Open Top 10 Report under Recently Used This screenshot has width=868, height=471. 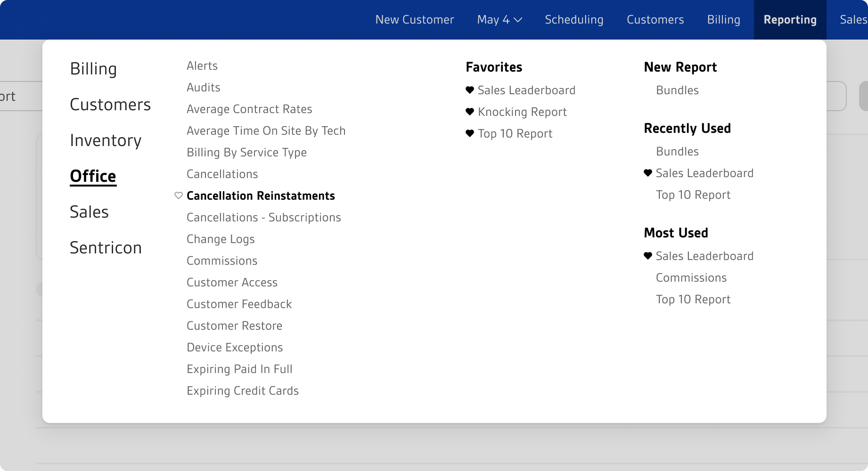click(693, 195)
